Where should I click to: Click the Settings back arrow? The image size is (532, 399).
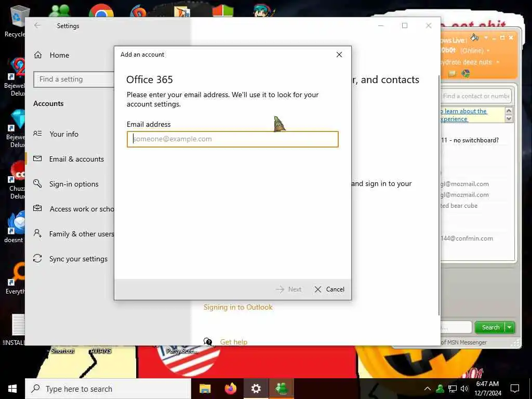(37, 25)
